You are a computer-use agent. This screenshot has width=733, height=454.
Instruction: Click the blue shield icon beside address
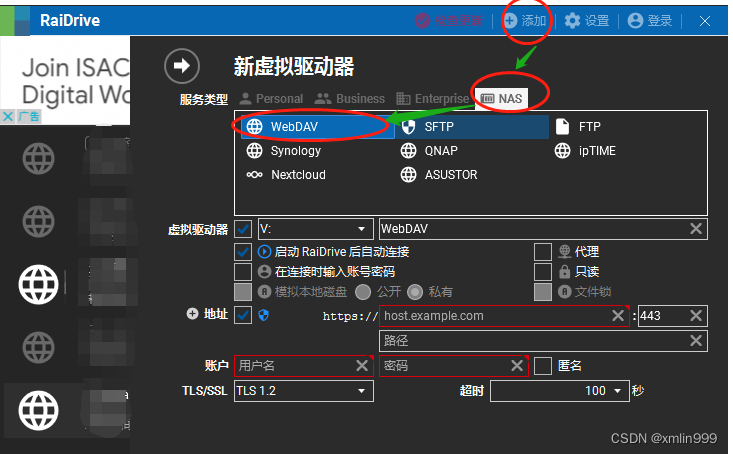264,316
